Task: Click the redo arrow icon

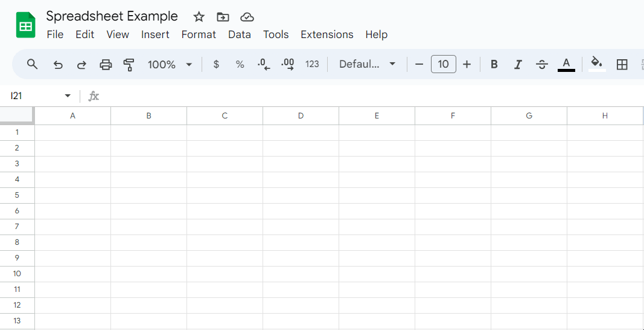Action: pos(81,65)
